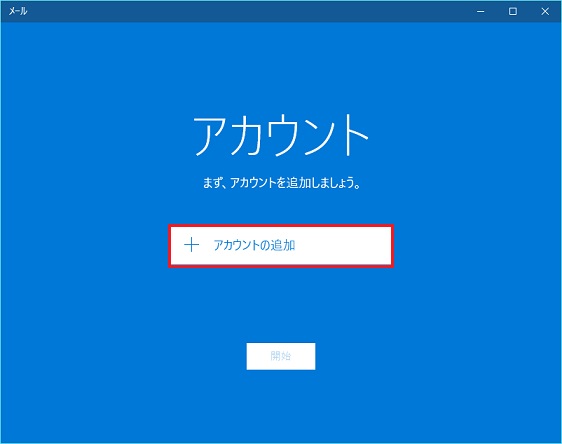Maximize the メール window
Screen dimensions: 562x444
(x=513, y=11)
